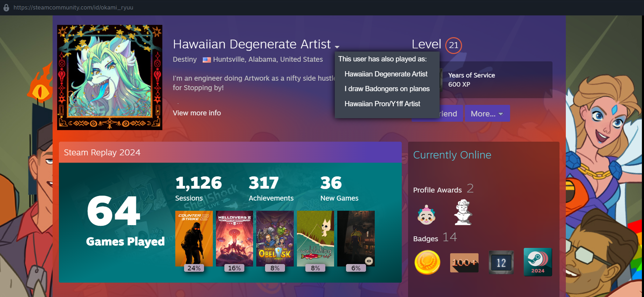Click the steamcommunity profile URL field
Image resolution: width=644 pixels, height=297 pixels.
click(73, 7)
